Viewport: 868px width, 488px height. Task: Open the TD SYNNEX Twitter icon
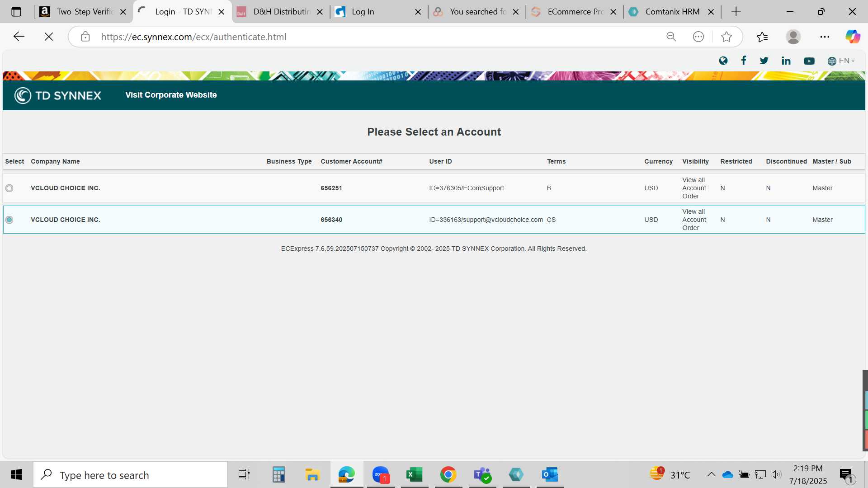tap(764, 61)
